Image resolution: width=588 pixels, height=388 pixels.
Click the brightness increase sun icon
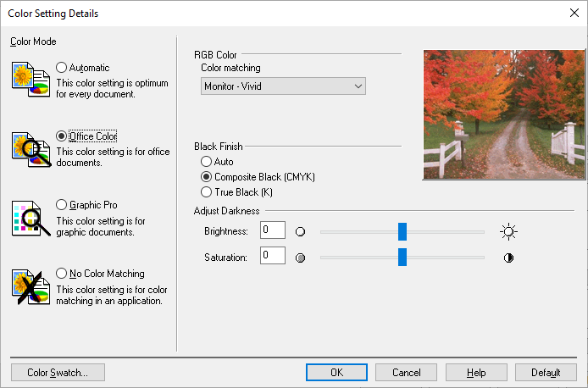click(x=508, y=231)
